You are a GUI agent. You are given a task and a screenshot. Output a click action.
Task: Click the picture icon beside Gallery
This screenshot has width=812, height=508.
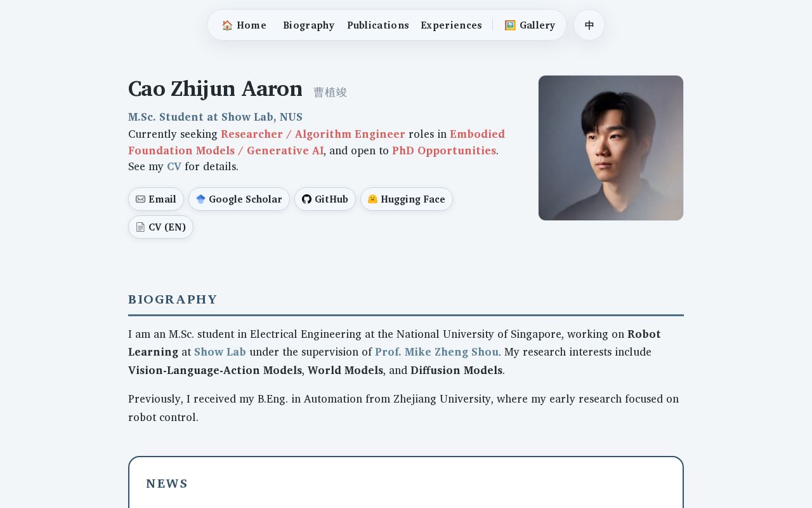[x=510, y=25]
